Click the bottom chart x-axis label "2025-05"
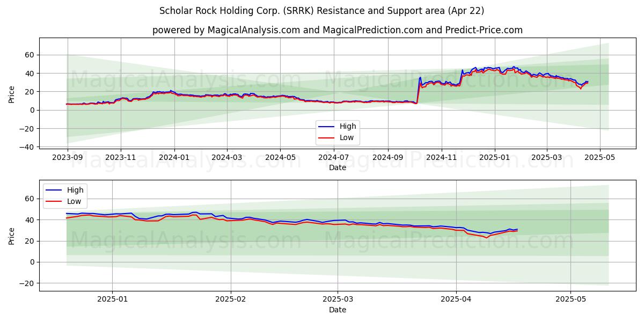 pyautogui.click(x=571, y=301)
